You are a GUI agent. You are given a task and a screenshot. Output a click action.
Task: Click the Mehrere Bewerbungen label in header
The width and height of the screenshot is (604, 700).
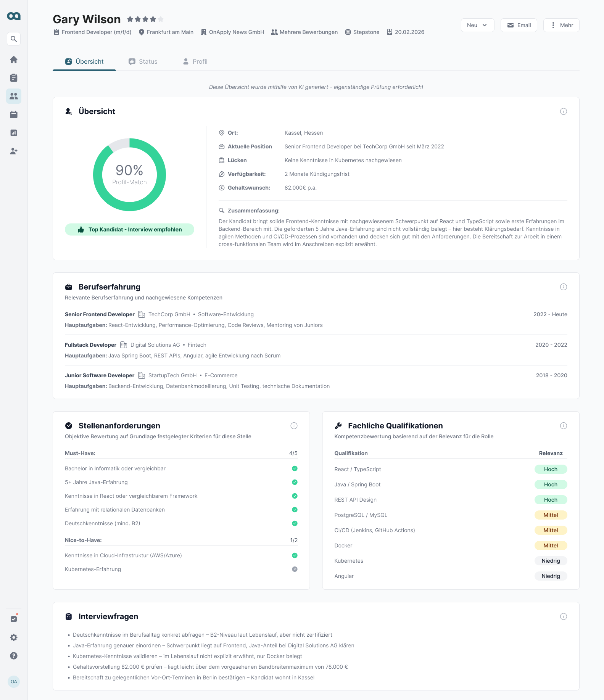[x=304, y=32]
